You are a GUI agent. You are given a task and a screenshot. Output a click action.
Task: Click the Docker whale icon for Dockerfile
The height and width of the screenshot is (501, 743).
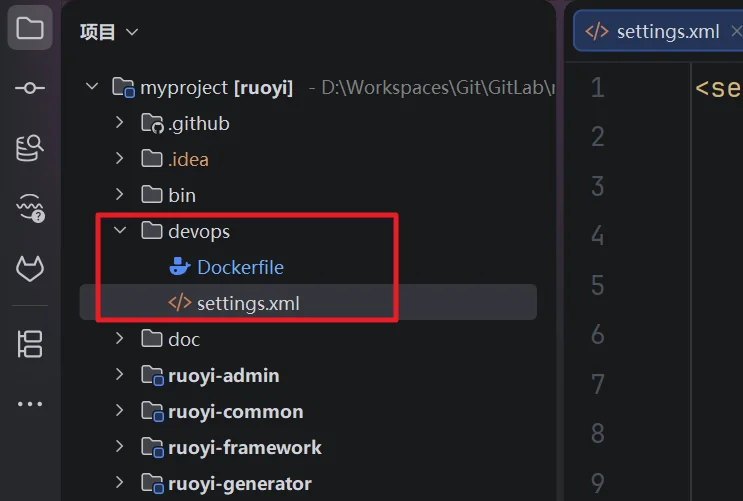pyautogui.click(x=180, y=267)
